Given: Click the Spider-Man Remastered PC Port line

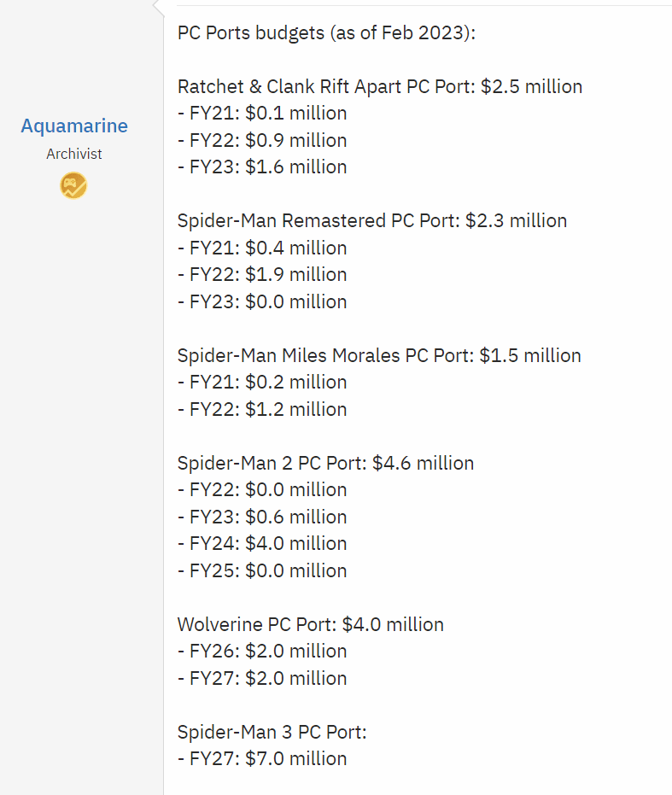Looking at the screenshot, I should tap(372, 221).
